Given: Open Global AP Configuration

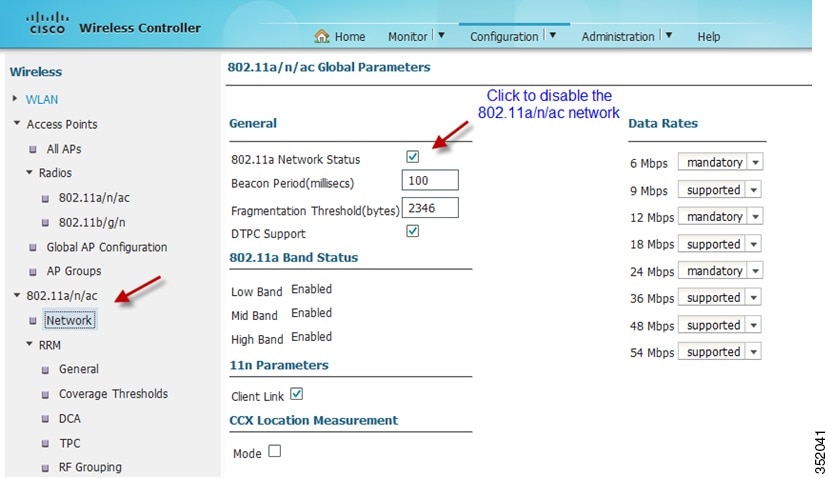Looking at the screenshot, I should click(x=107, y=247).
